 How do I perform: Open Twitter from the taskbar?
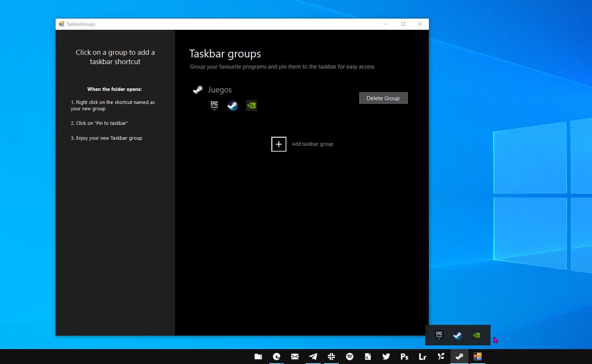click(x=386, y=357)
